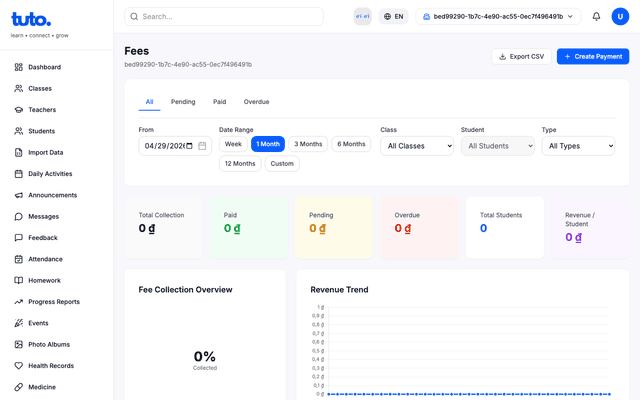Screen dimensions: 640x400
Task: Open Dashboard from the sidebar icon
Action: 18,67
